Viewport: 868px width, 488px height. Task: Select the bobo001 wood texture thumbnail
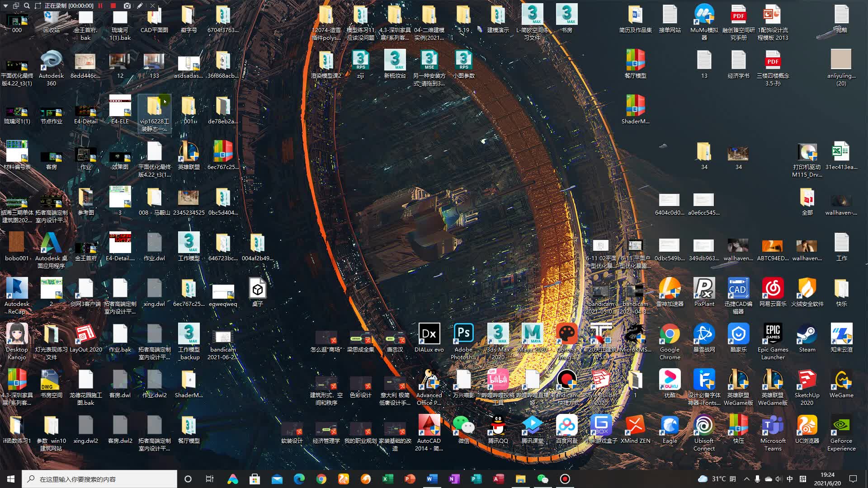click(17, 247)
